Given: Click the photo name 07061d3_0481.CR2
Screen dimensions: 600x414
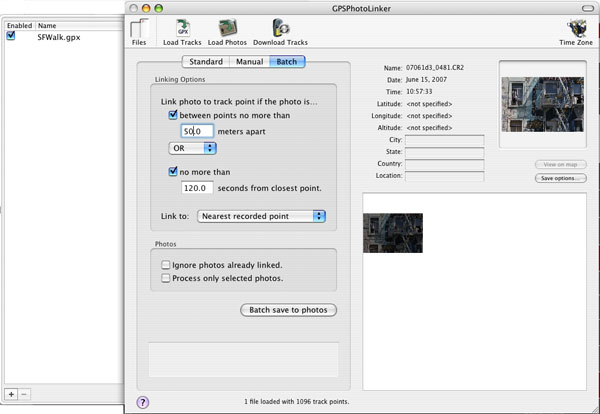Looking at the screenshot, I should (x=435, y=68).
